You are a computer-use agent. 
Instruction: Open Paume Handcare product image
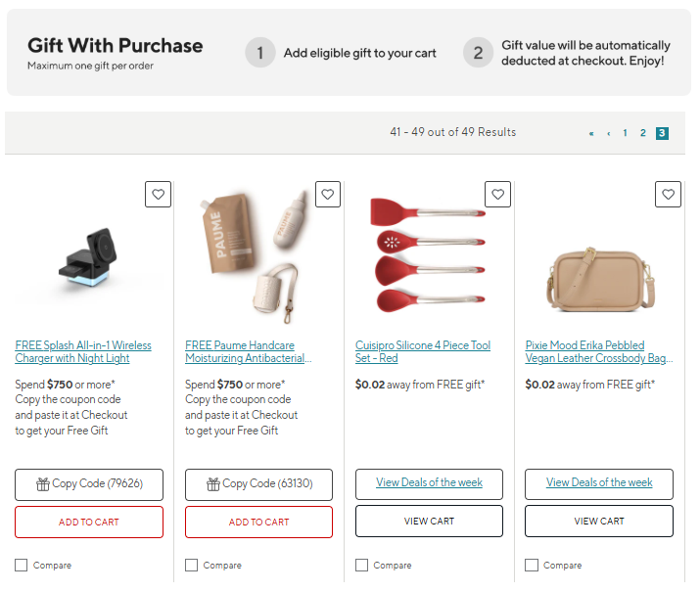click(257, 256)
